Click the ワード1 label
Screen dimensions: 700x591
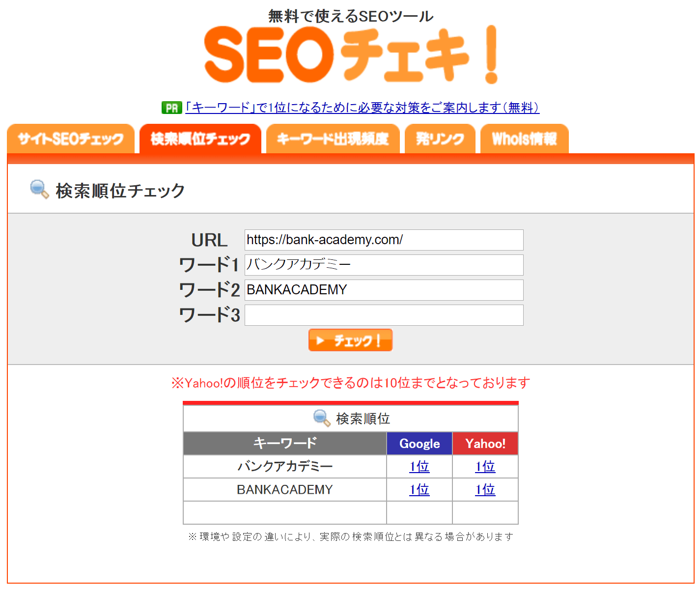coord(209,265)
